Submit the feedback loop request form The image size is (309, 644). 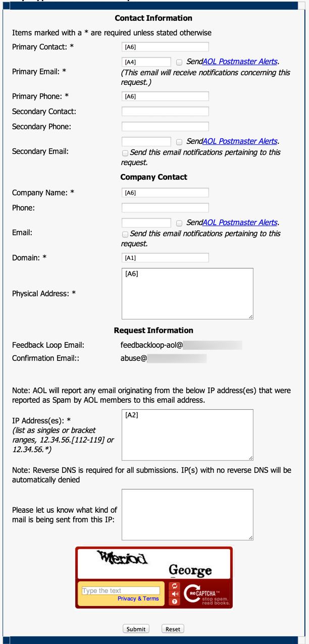click(x=136, y=629)
